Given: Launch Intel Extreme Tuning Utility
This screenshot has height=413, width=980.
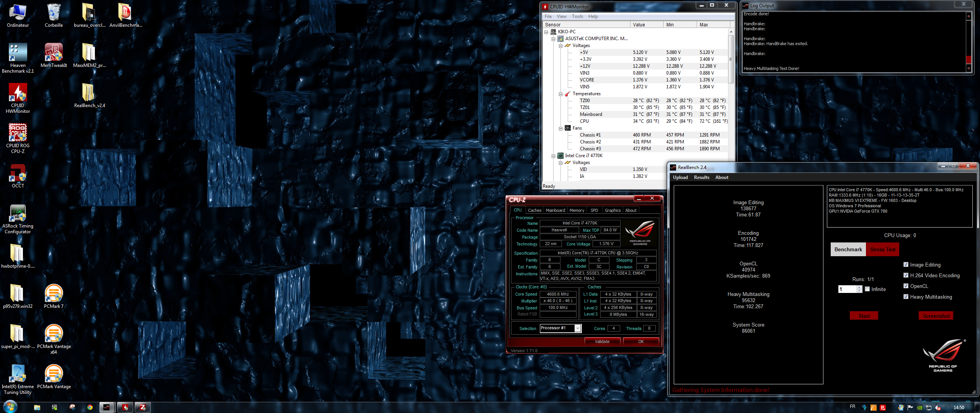Looking at the screenshot, I should pyautogui.click(x=18, y=379).
